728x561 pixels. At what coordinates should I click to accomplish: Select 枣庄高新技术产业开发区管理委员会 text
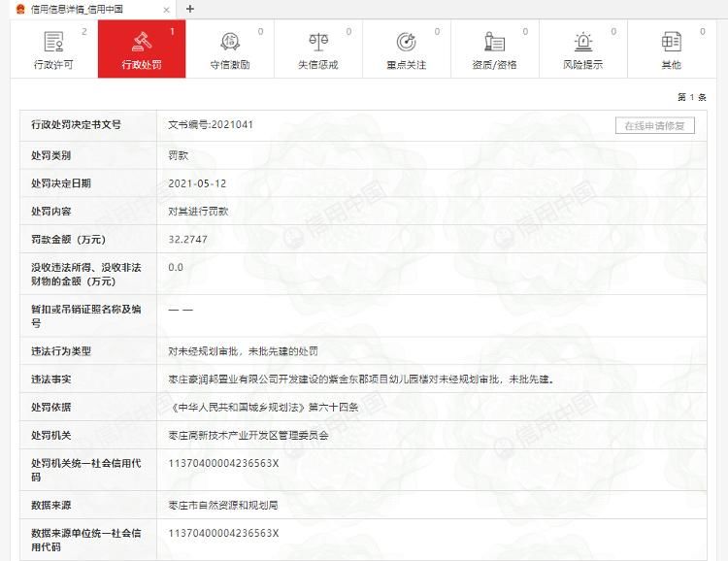point(248,435)
